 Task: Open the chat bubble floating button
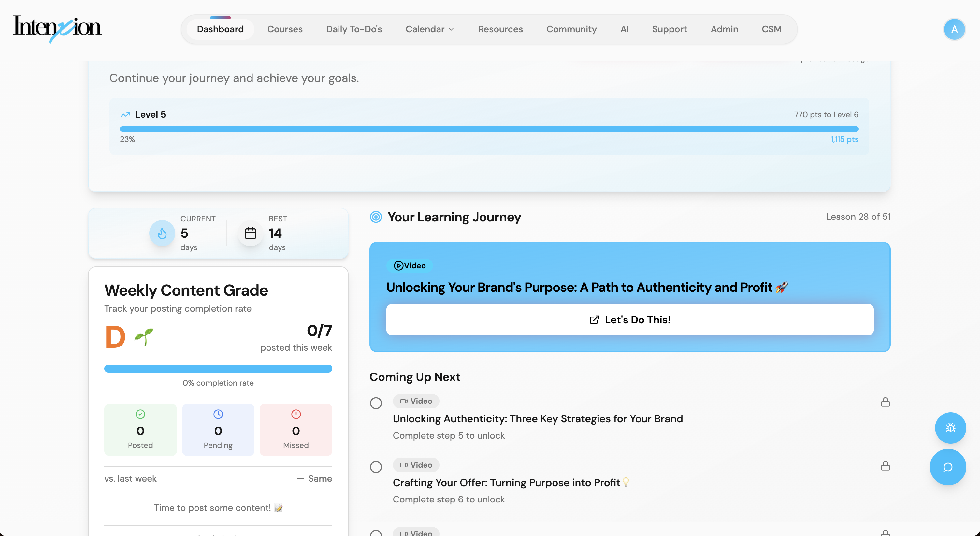pos(947,467)
